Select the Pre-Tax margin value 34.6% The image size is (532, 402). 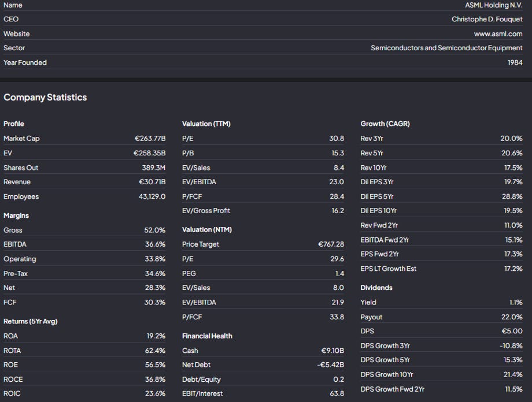pyautogui.click(x=155, y=274)
